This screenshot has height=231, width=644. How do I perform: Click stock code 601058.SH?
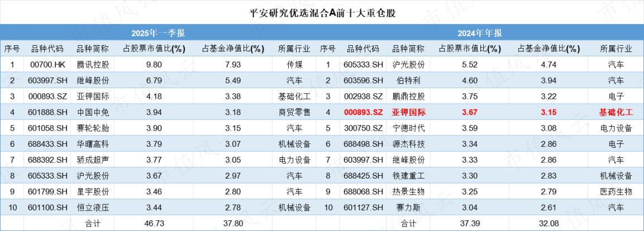click(47, 128)
